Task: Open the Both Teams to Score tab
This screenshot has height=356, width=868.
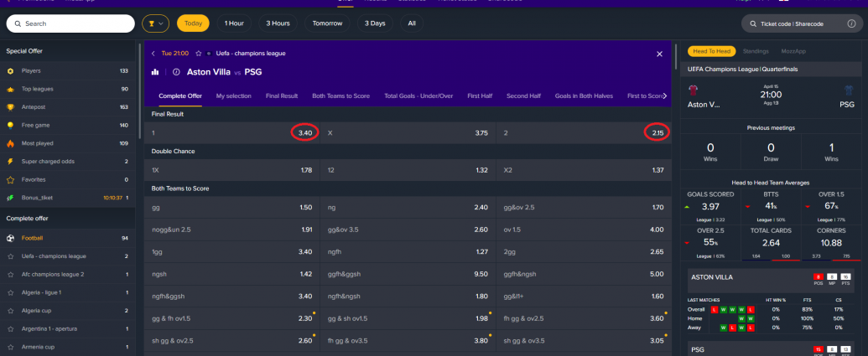Action: click(341, 95)
